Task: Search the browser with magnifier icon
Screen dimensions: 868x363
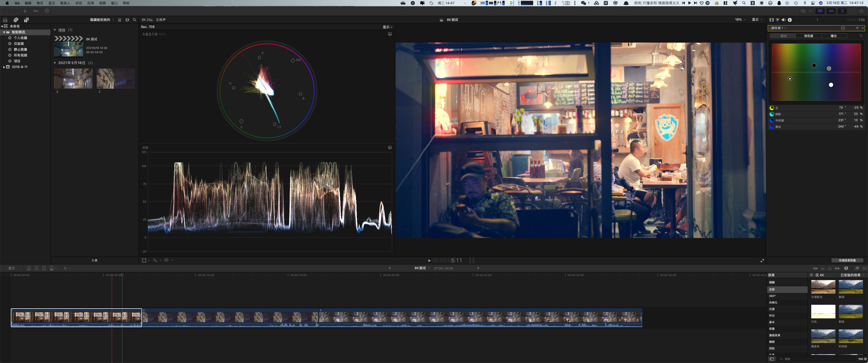Action: click(134, 20)
